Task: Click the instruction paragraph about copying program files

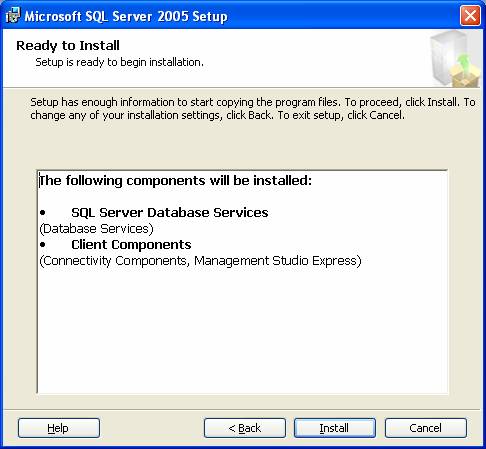Action: click(x=253, y=108)
